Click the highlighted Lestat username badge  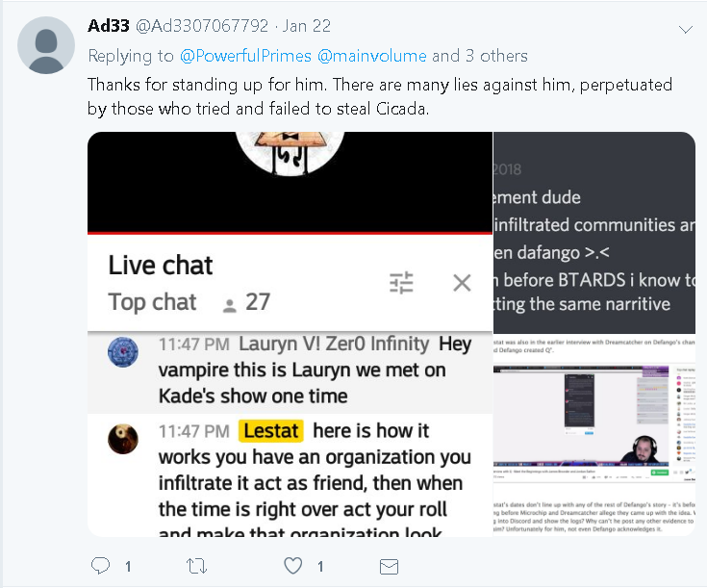pyautogui.click(x=271, y=430)
